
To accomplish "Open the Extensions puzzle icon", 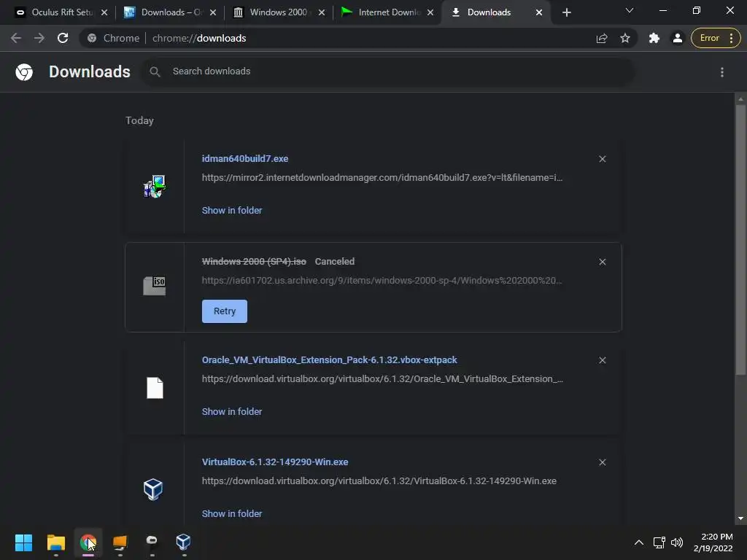I will [x=654, y=38].
